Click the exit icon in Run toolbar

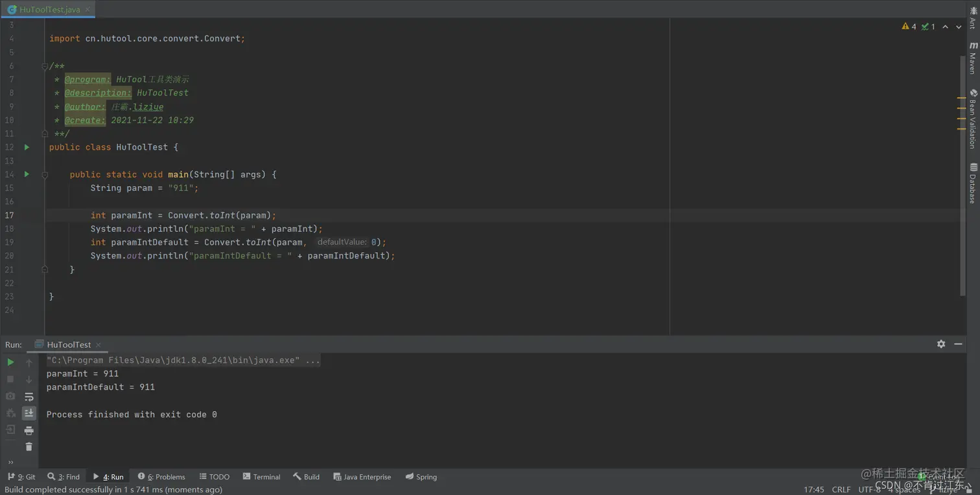(x=10, y=430)
